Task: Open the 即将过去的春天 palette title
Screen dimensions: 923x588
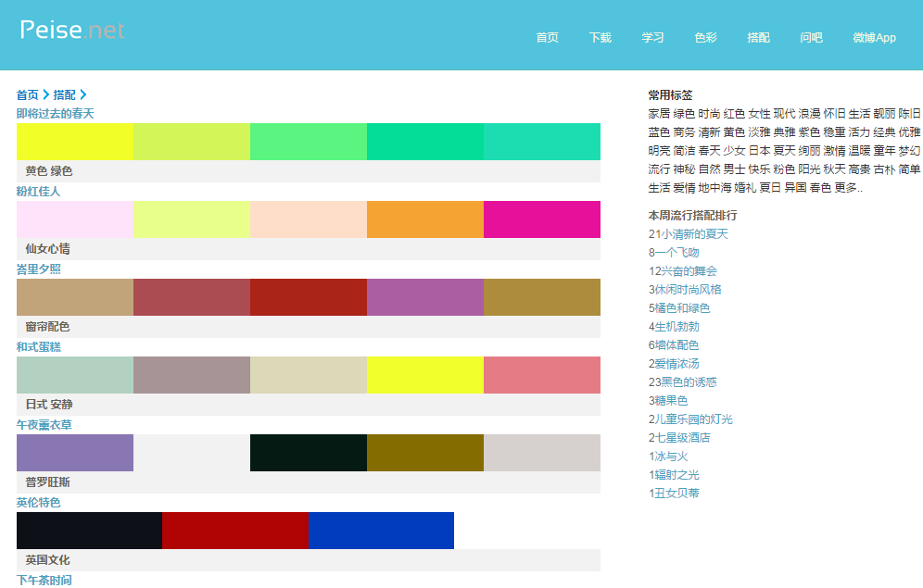Action: point(55,114)
